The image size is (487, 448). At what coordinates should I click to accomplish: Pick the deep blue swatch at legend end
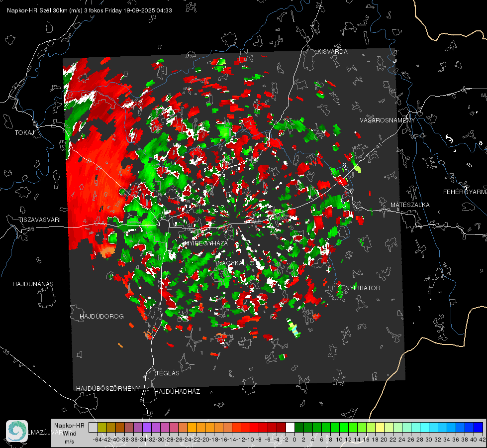point(479,427)
